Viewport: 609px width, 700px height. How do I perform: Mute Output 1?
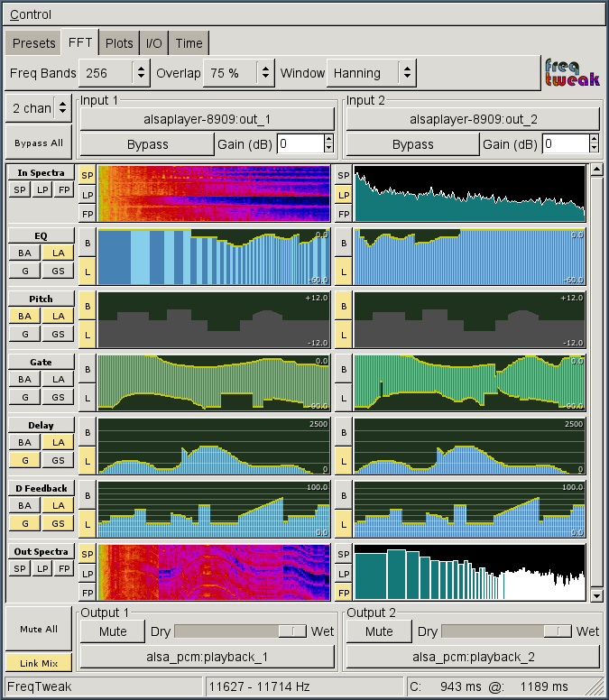(x=112, y=631)
